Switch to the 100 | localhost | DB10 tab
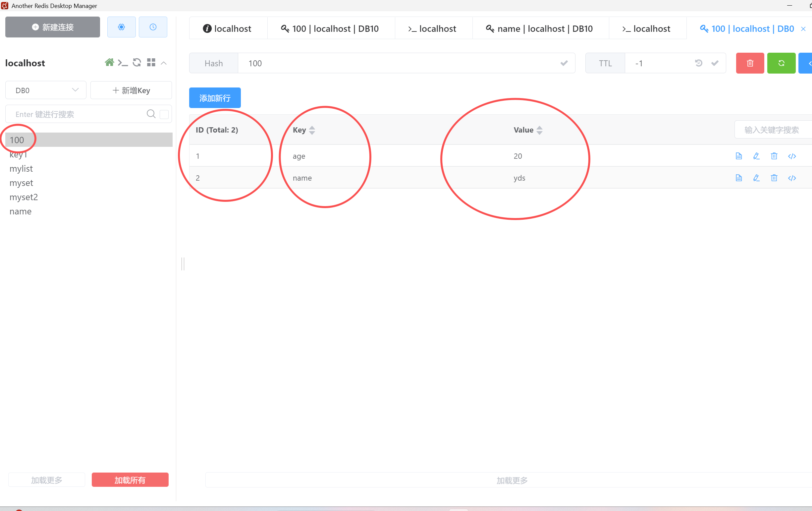The image size is (812, 511). [x=331, y=29]
